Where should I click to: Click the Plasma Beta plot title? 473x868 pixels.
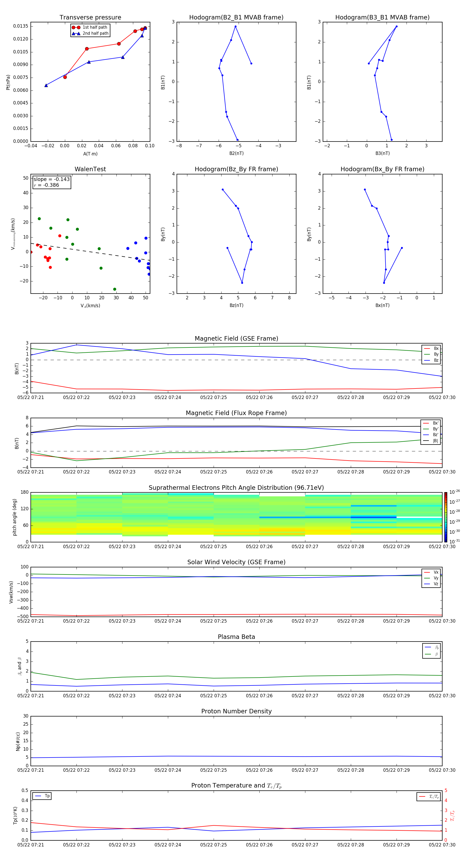[236, 637]
